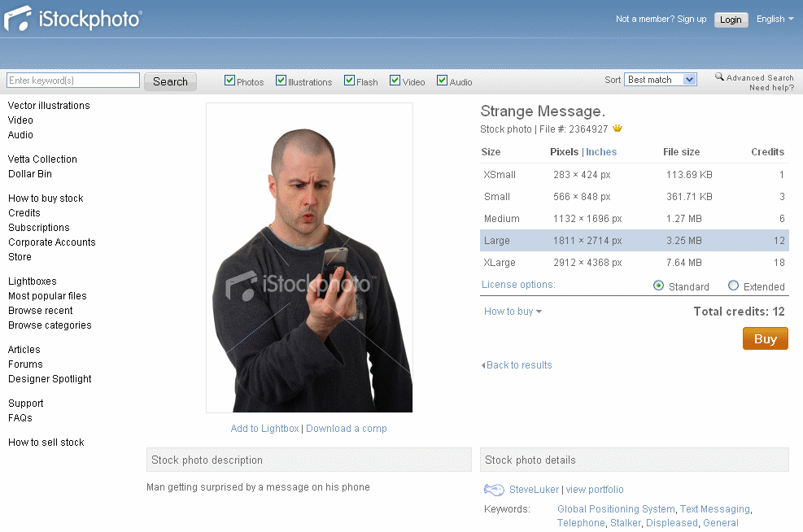This screenshot has height=532, width=803.
Task: Click the Login button
Action: pyautogui.click(x=731, y=20)
